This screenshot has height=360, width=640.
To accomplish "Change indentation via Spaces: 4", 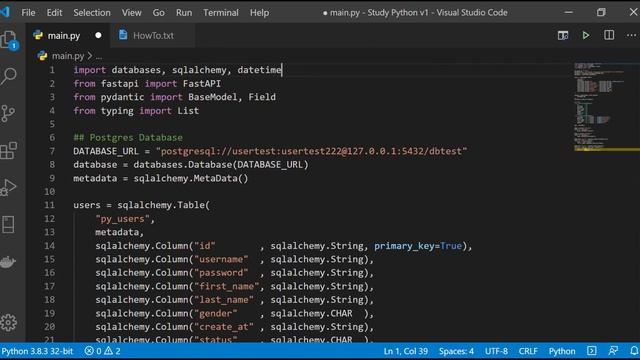I will tap(456, 351).
